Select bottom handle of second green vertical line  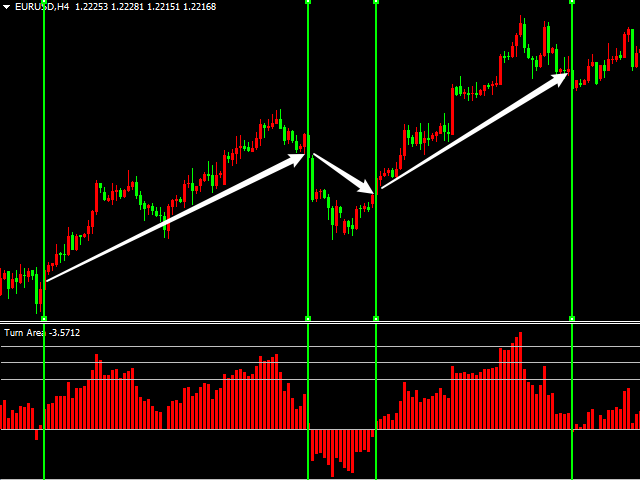pos(308,318)
